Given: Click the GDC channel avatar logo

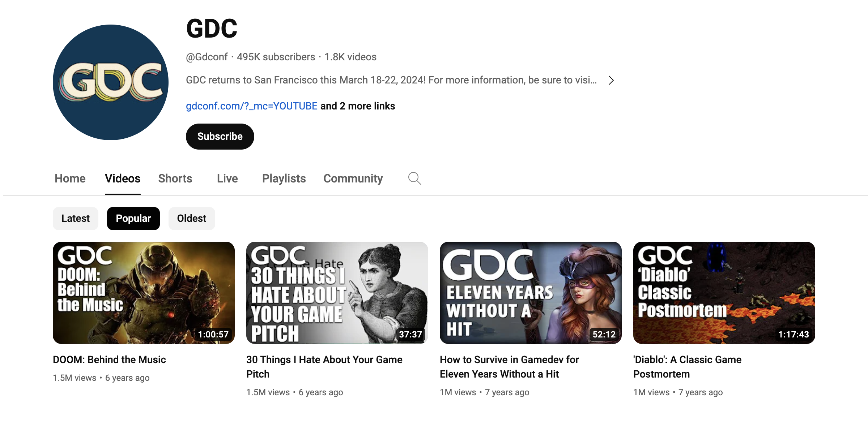Looking at the screenshot, I should [111, 82].
